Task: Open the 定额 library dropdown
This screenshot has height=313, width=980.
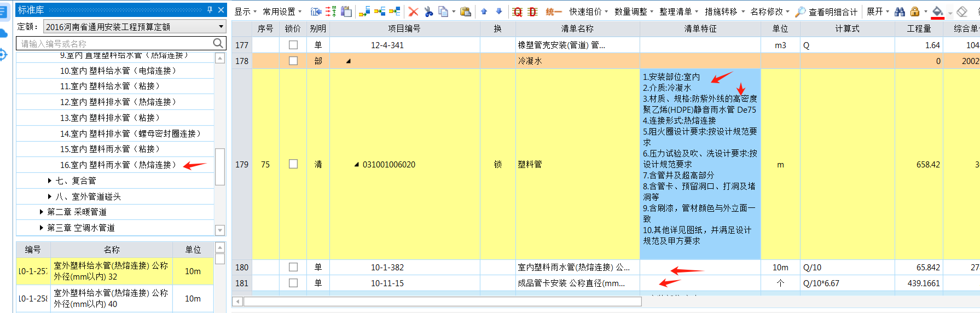Action: (221, 26)
